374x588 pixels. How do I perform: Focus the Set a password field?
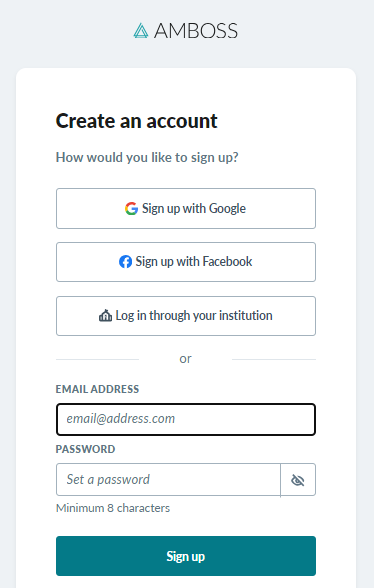[x=168, y=480]
